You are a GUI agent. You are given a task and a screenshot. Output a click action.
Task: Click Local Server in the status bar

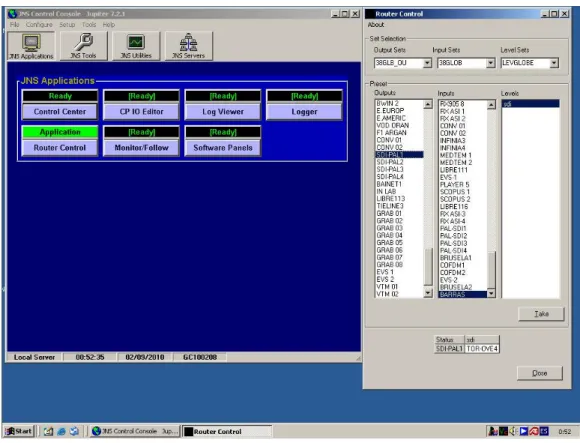pyautogui.click(x=34, y=357)
